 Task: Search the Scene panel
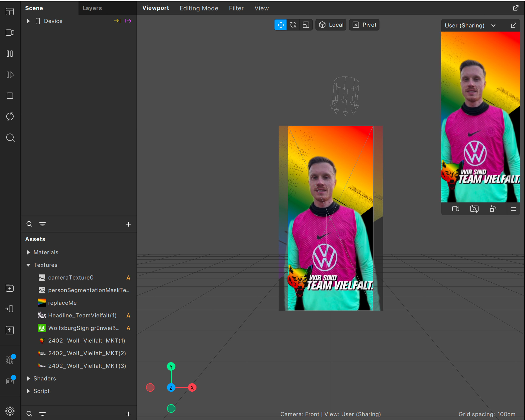29,224
